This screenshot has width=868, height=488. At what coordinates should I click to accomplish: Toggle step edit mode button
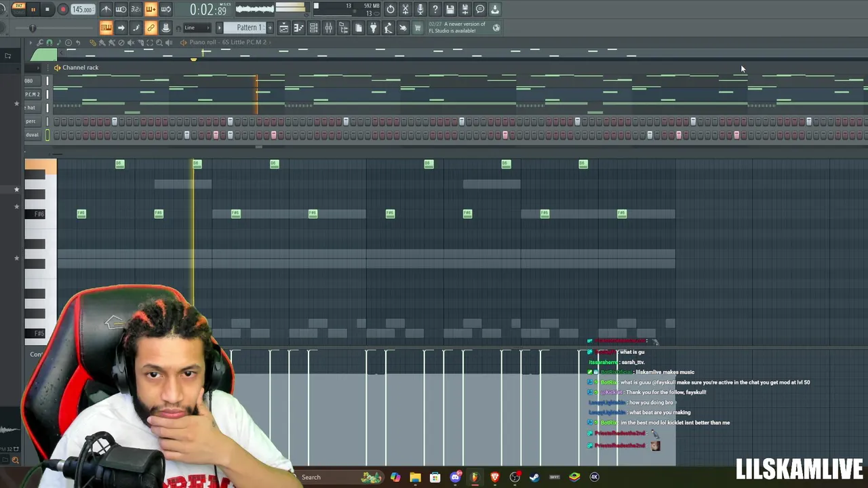tap(136, 28)
